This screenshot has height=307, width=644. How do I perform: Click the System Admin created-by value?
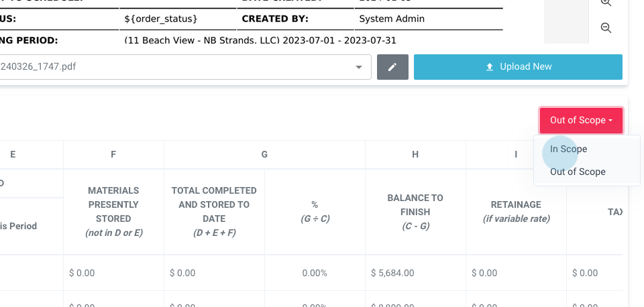pos(392,19)
